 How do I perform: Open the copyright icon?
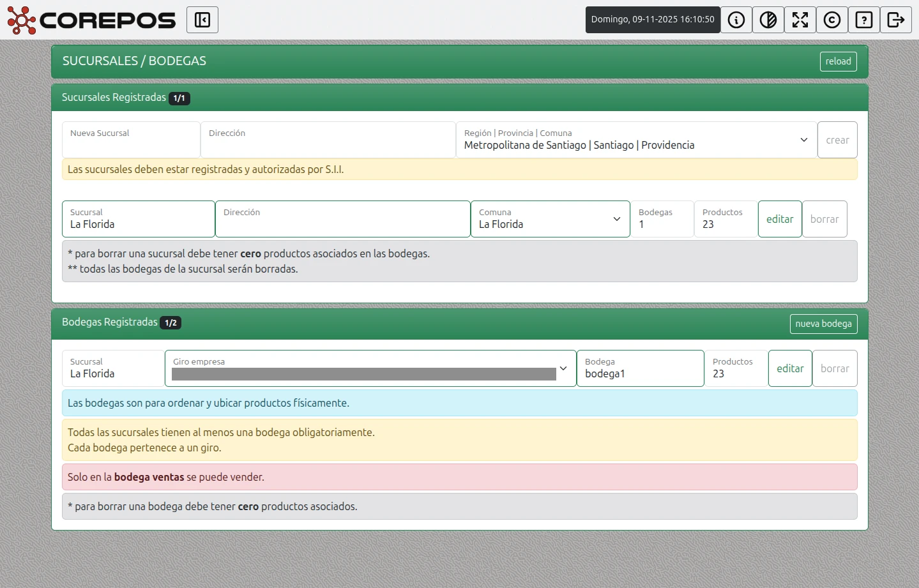[x=832, y=20]
